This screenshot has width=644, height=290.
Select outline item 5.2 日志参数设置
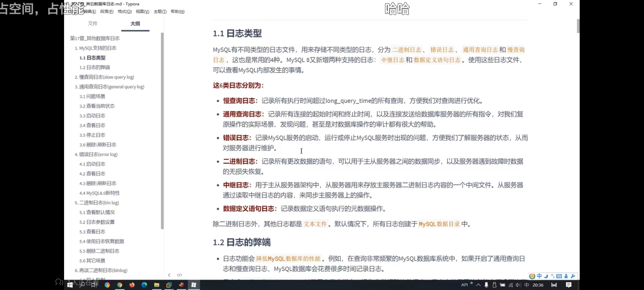pos(97,222)
